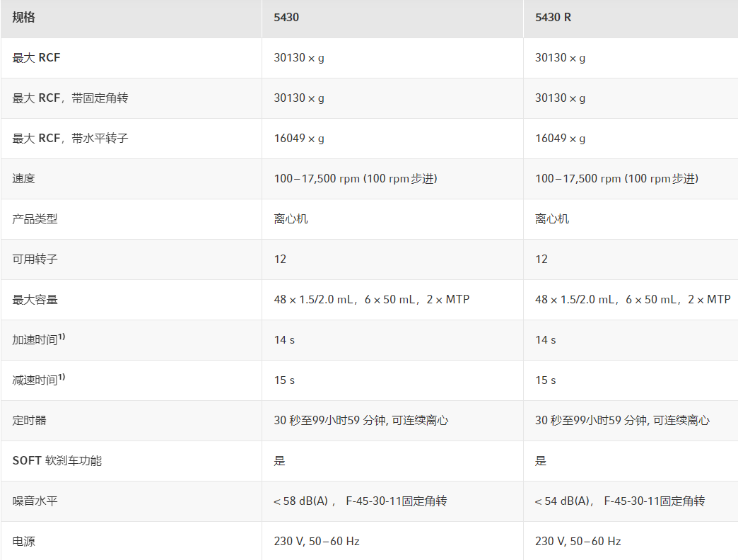The width and height of the screenshot is (738, 560).
Task: Open footnote 1) beside 加速时间
Action: [x=61, y=337]
